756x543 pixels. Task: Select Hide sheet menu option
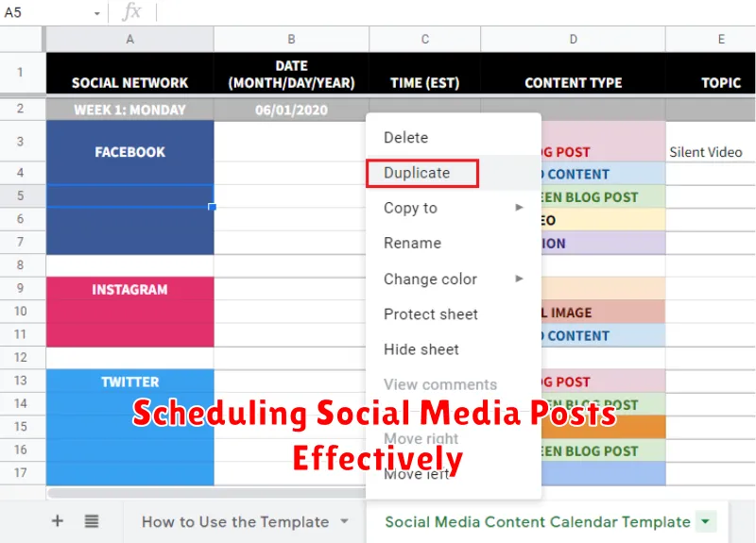pos(454,349)
